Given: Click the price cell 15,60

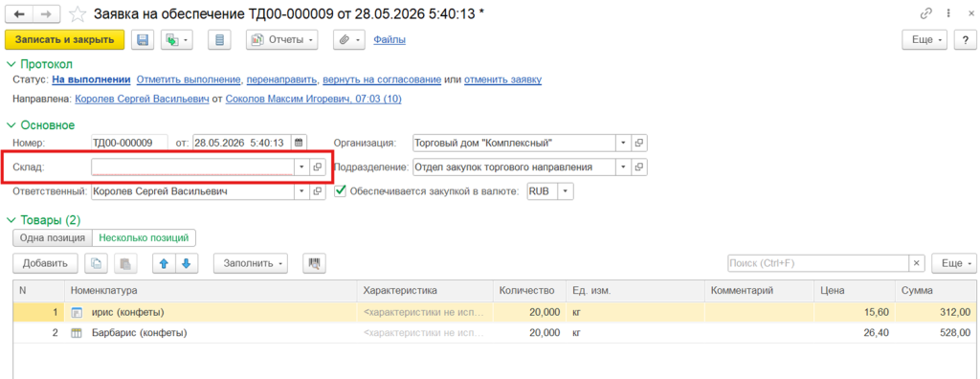Looking at the screenshot, I should tap(854, 312).
